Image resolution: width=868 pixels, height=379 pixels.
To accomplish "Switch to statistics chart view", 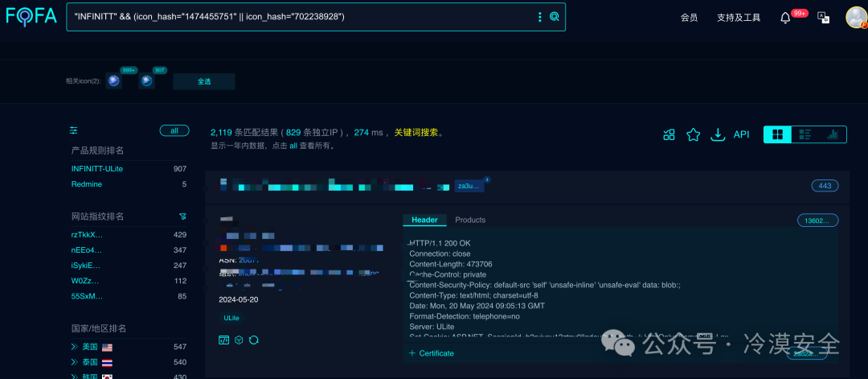I will tap(833, 134).
